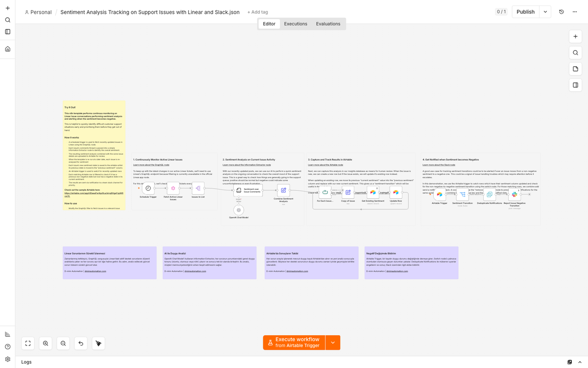
Task: Edit the workflow name field
Action: tap(150, 12)
